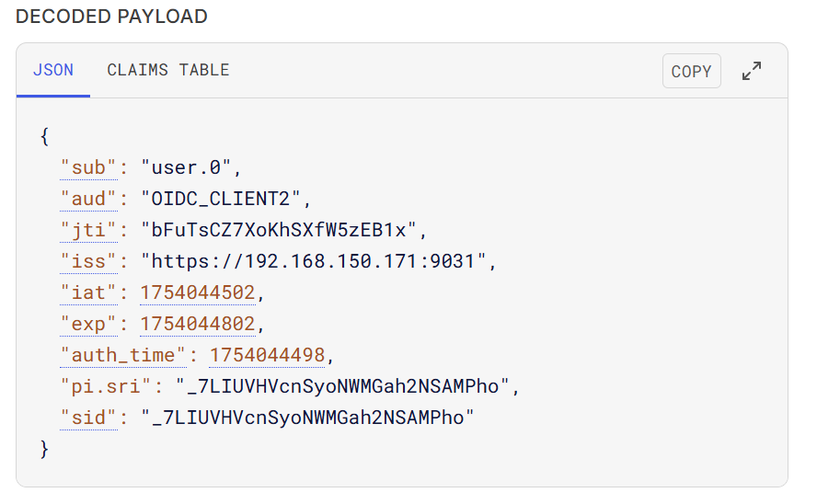Click the user.0 subject value
The image size is (817, 504).
186,167
